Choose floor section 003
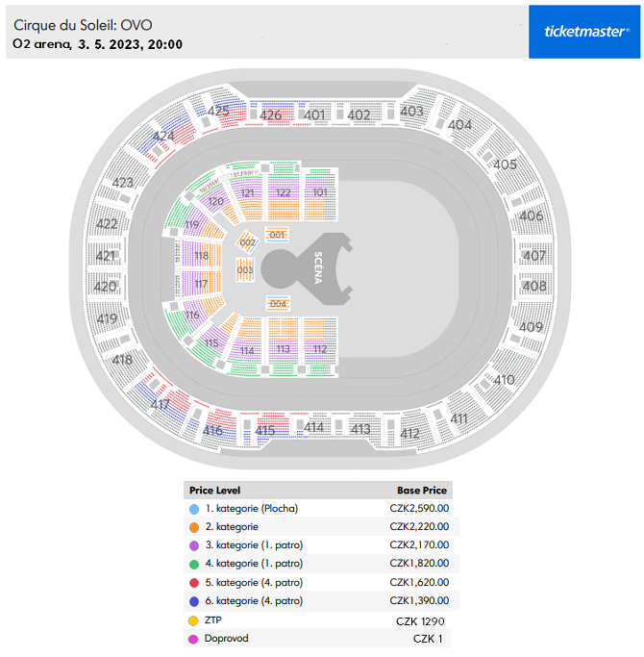The width and height of the screenshot is (644, 657). click(x=245, y=271)
